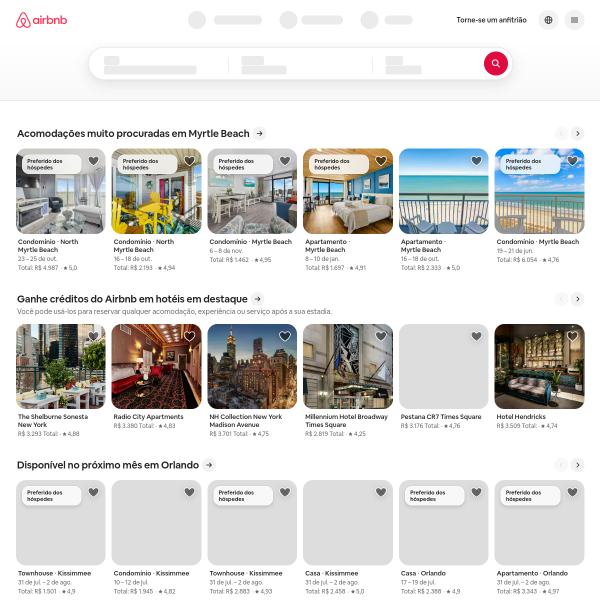
Task: Open the beach-view balcony apartment photo
Action: [x=443, y=191]
